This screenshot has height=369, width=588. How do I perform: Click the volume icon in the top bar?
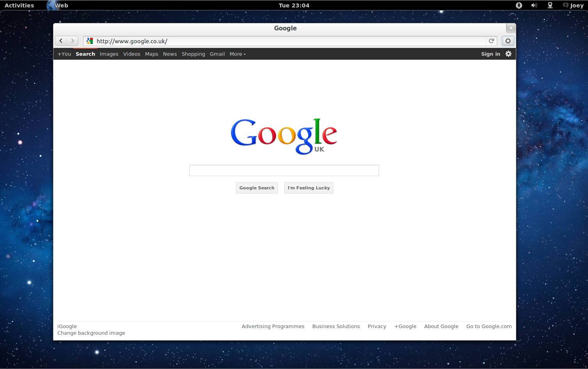pos(534,5)
